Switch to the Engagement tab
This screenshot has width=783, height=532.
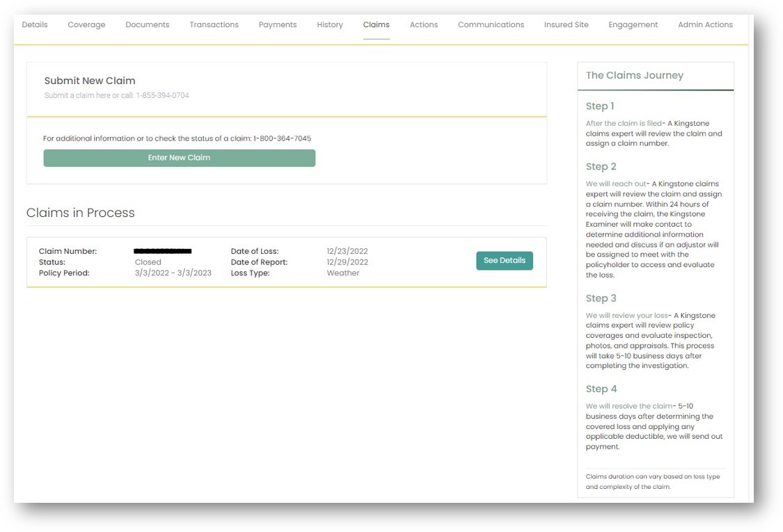(x=633, y=24)
